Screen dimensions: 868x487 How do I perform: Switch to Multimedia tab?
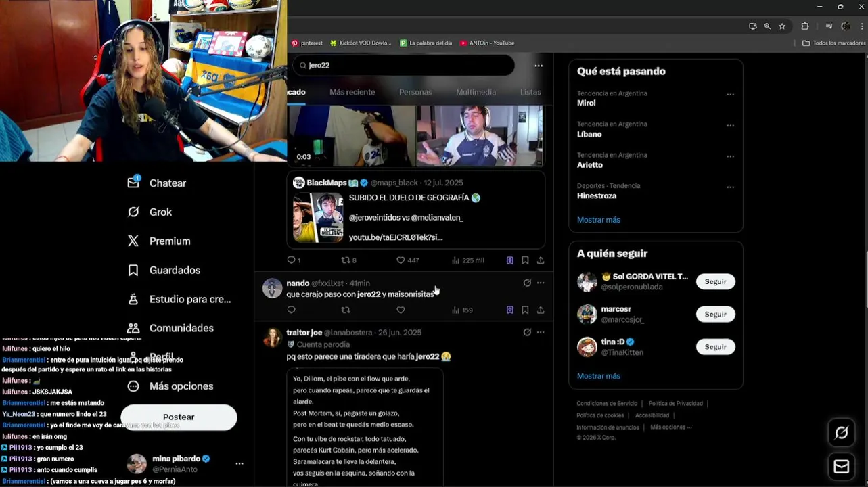476,92
